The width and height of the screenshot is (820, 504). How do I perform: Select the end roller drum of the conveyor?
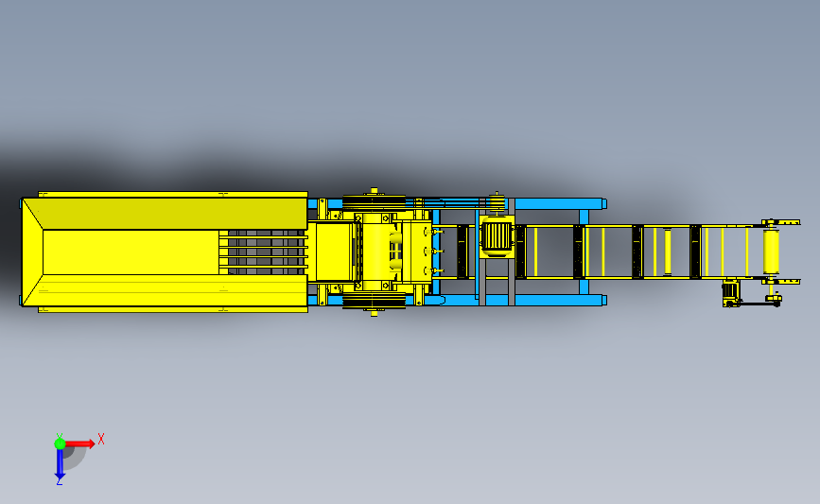pos(771,252)
